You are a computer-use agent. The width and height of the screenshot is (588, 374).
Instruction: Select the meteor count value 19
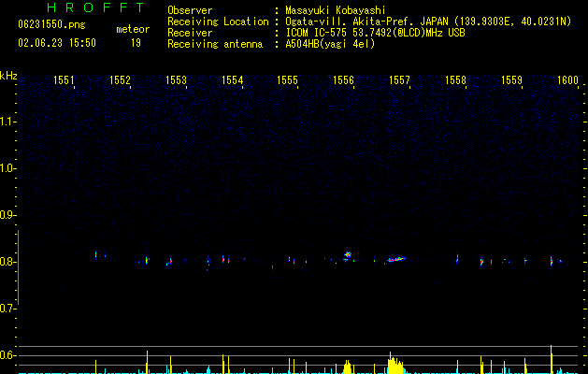136,43
